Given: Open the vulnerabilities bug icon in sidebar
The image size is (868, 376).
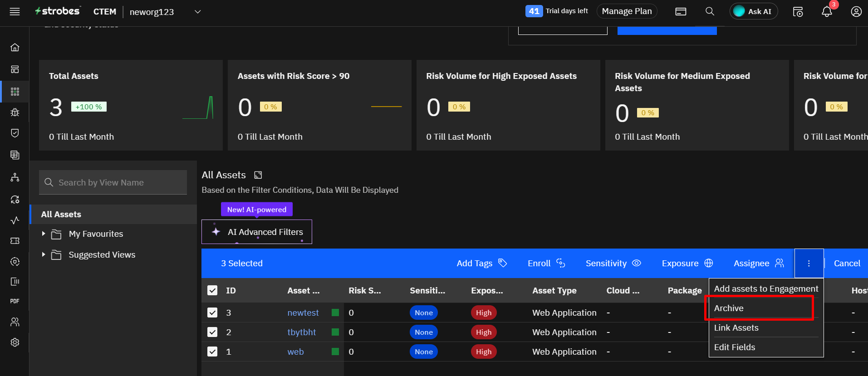Looking at the screenshot, I should point(15,112).
